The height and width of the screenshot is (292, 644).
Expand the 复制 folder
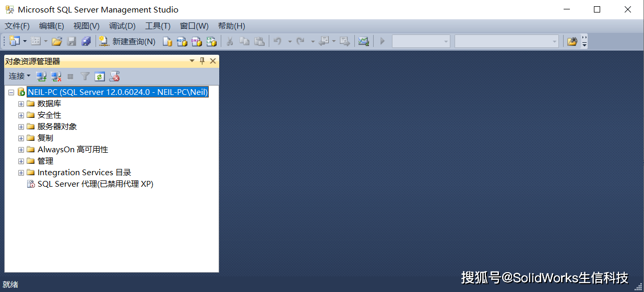pyautogui.click(x=21, y=138)
